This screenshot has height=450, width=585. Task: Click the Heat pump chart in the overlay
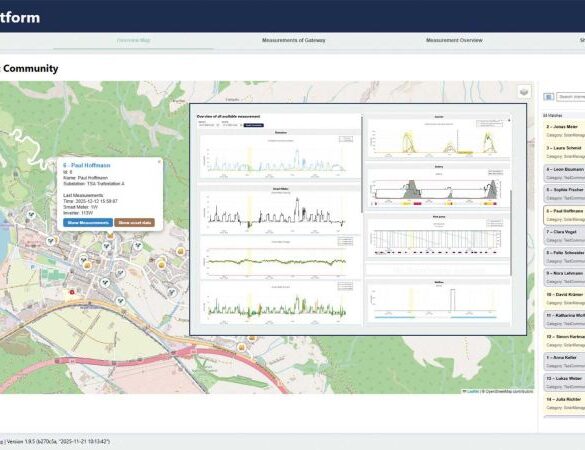click(438, 238)
